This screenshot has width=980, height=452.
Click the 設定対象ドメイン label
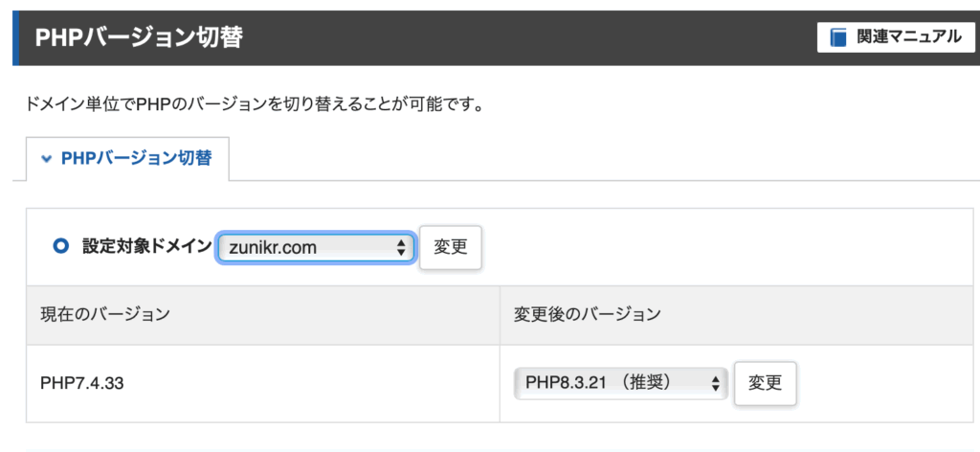(x=147, y=246)
